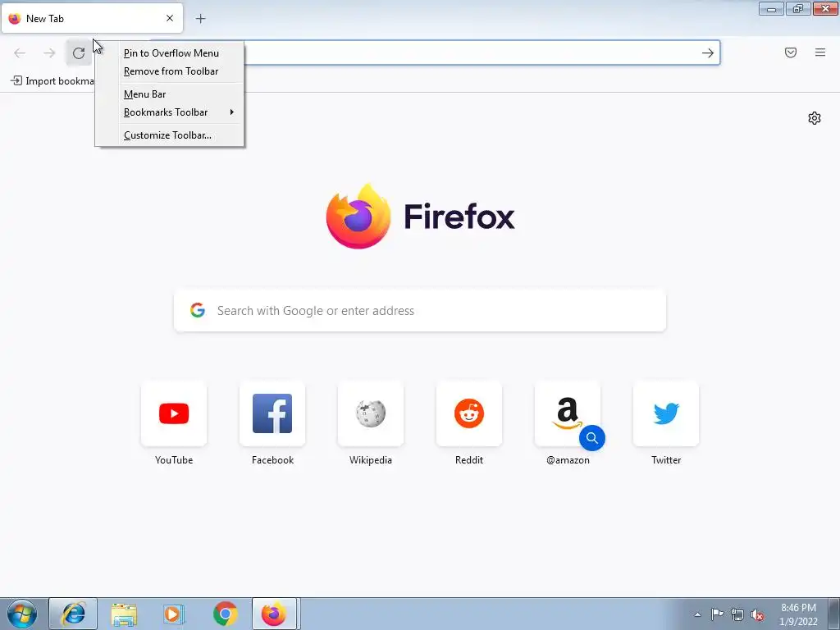Open Action Center flag icon
This screenshot has width=840, height=630.
tap(717, 614)
